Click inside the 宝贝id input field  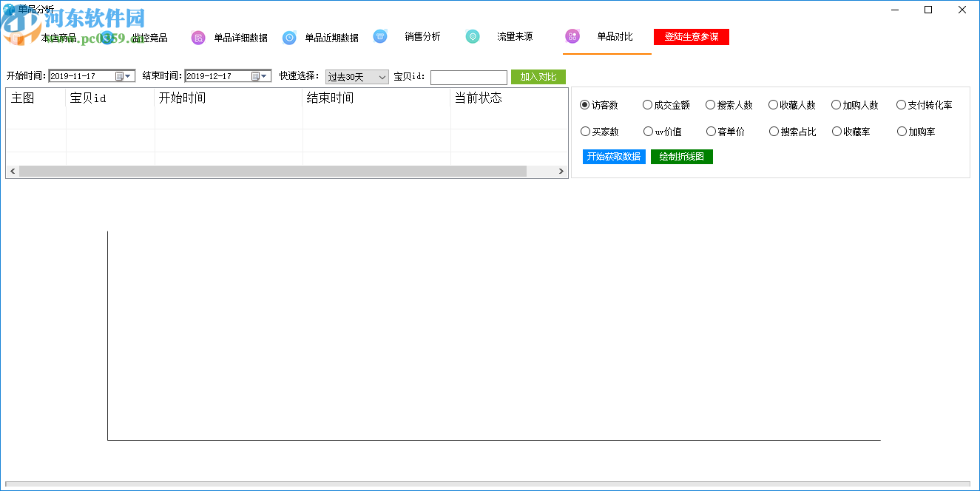tap(469, 76)
